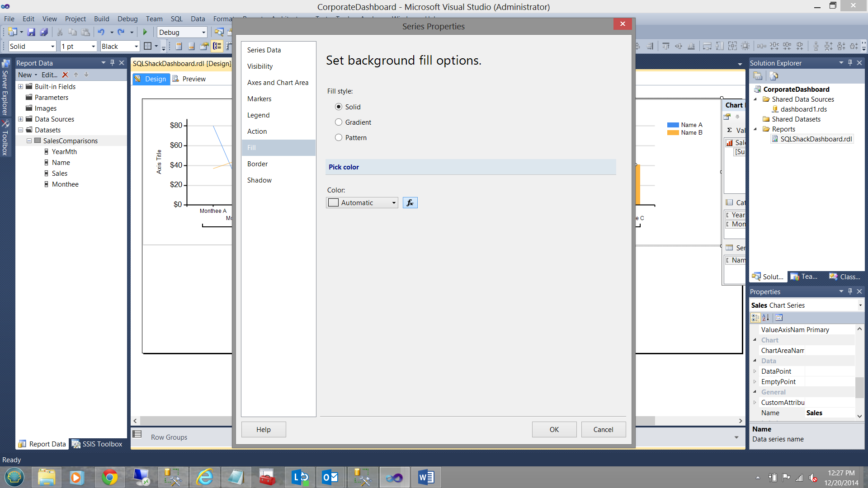This screenshot has width=868, height=488.
Task: Open Microsoft Word from the taskbar
Action: (x=426, y=477)
